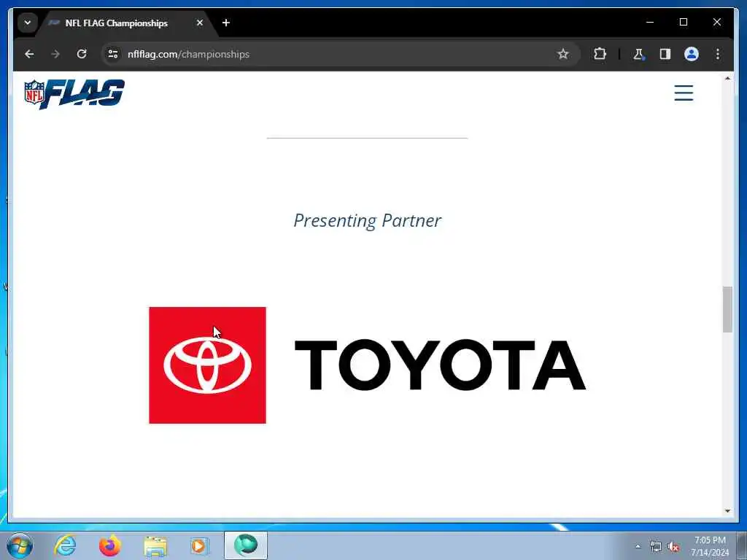Screen dimensions: 747x560
Task: Click the NFL FLAG logo
Action: click(x=74, y=94)
